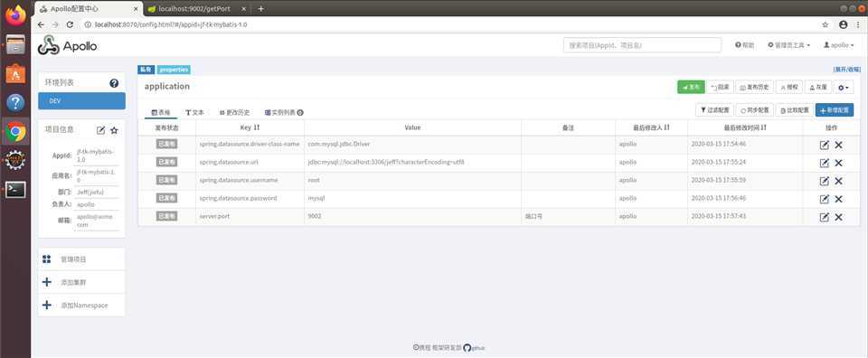Click the plus icon beside 添加Namespace
This screenshot has width=868, height=358.
46,305
